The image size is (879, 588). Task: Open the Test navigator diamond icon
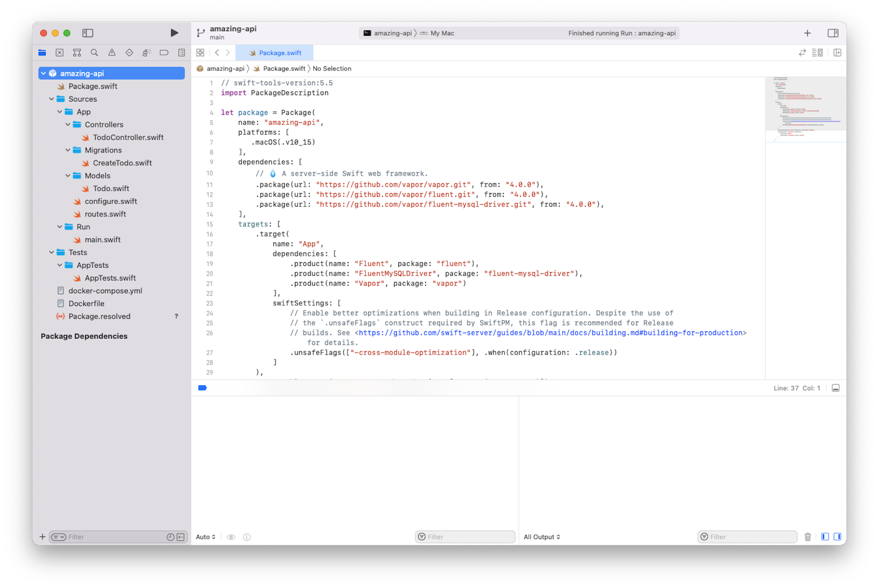pyautogui.click(x=129, y=52)
